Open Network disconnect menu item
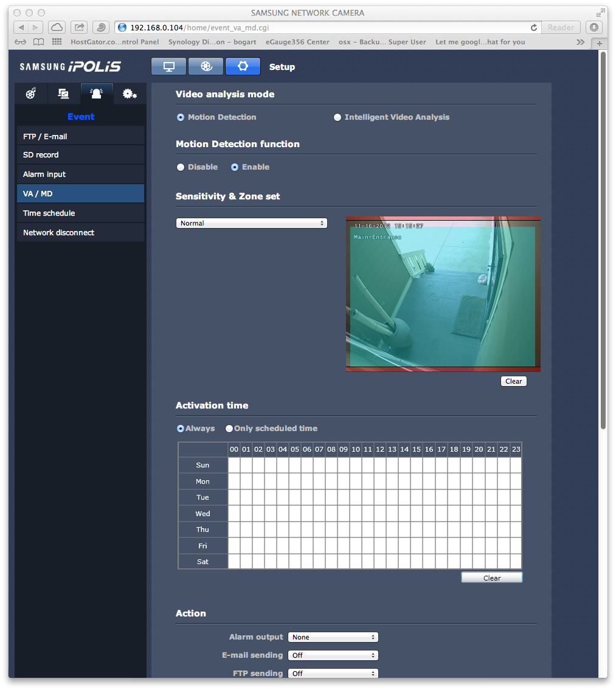This screenshot has height=690, width=616. pyautogui.click(x=81, y=232)
